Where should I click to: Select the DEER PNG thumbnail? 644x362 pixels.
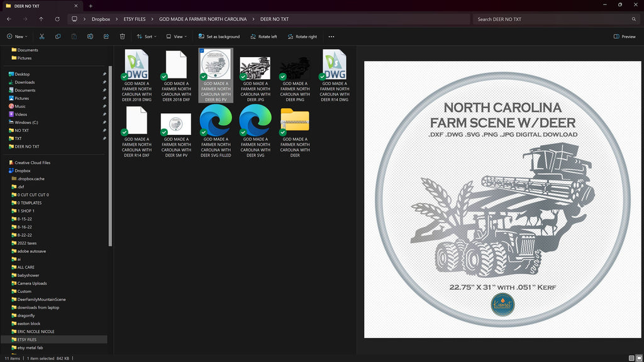pos(295,75)
